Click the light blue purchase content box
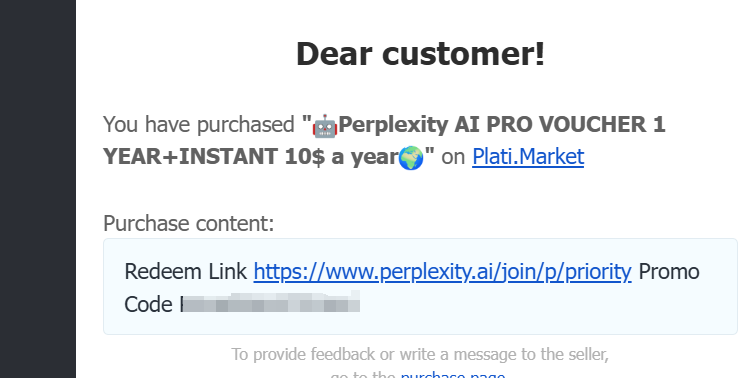The width and height of the screenshot is (748, 378). coord(420,286)
